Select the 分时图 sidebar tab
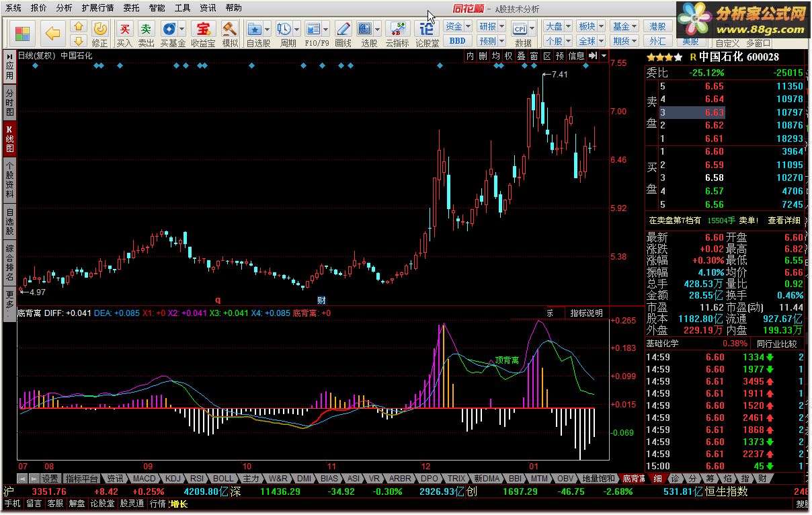Image resolution: width=812 pixels, height=515 pixels. [x=9, y=103]
